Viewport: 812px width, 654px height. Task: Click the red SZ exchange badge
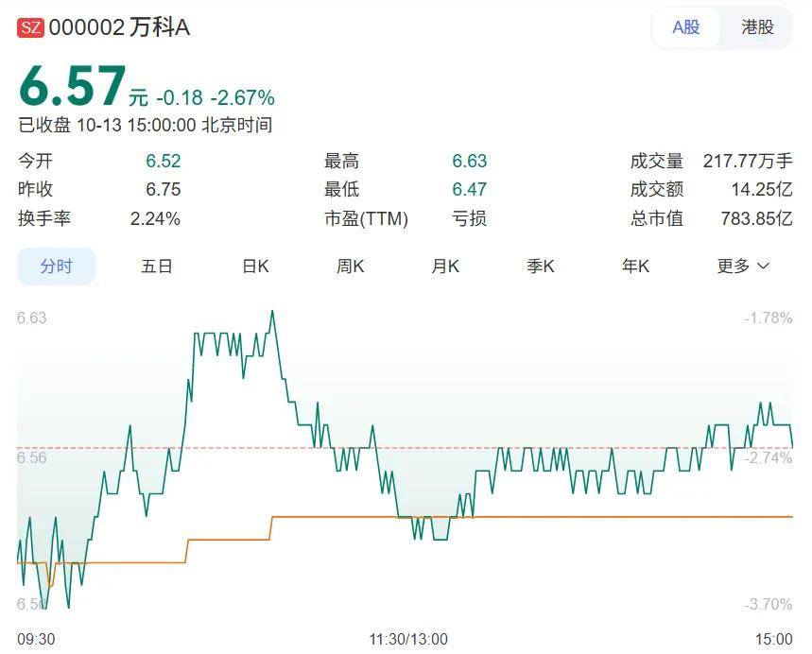click(x=30, y=27)
